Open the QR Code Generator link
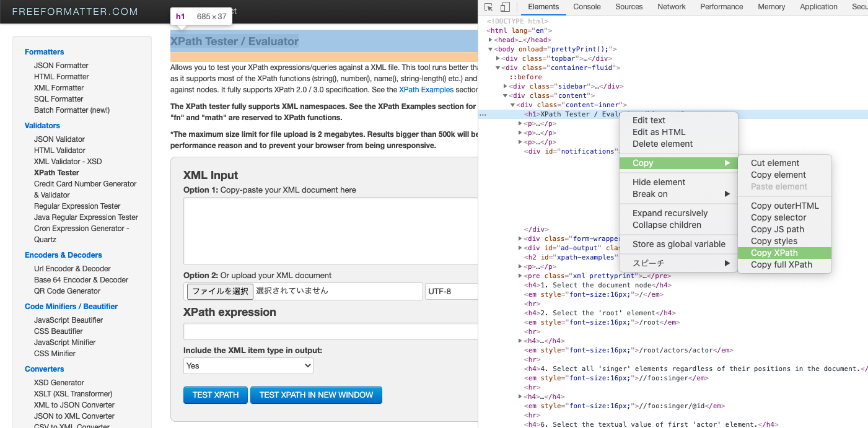Image resolution: width=868 pixels, height=428 pixels. click(67, 290)
